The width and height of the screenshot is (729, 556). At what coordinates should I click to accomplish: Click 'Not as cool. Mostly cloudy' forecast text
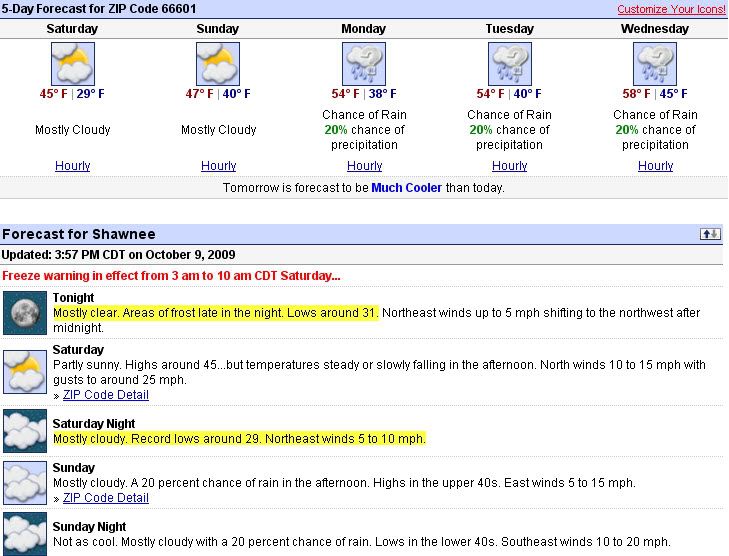click(x=362, y=542)
